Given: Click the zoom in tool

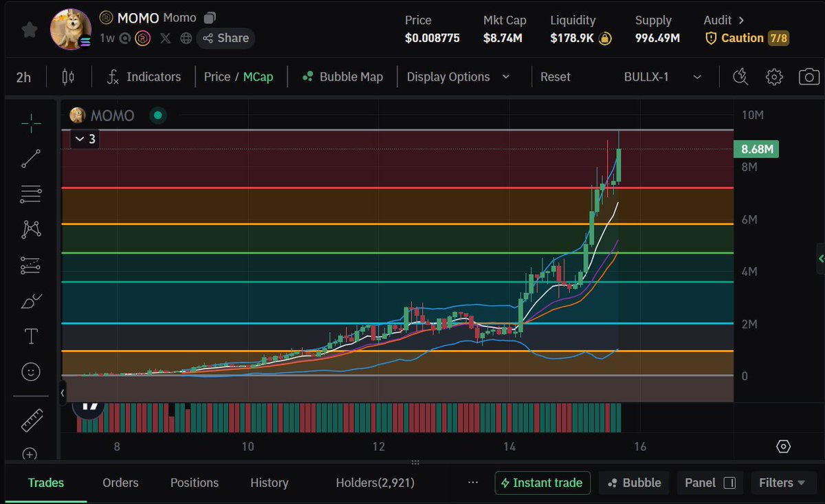Looking at the screenshot, I should pyautogui.click(x=30, y=453).
